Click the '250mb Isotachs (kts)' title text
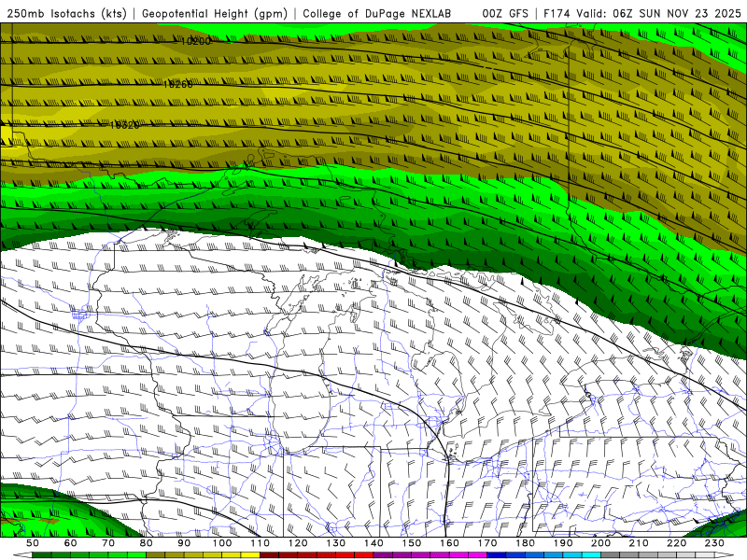 pyautogui.click(x=66, y=13)
